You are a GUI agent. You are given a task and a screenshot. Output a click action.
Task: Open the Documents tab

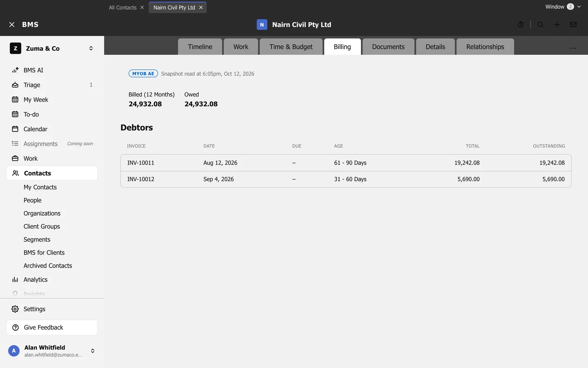pyautogui.click(x=388, y=47)
